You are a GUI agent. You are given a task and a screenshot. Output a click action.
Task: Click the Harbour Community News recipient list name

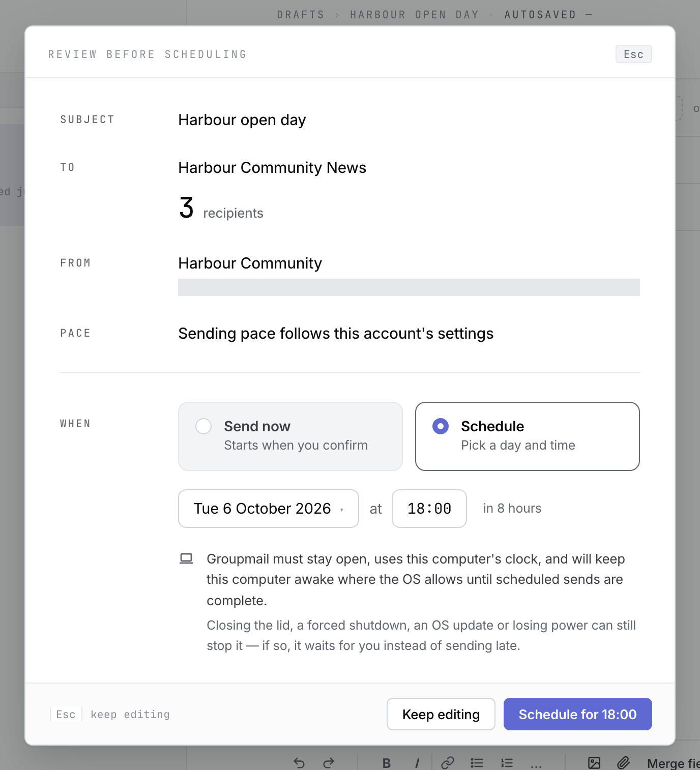[x=272, y=168]
